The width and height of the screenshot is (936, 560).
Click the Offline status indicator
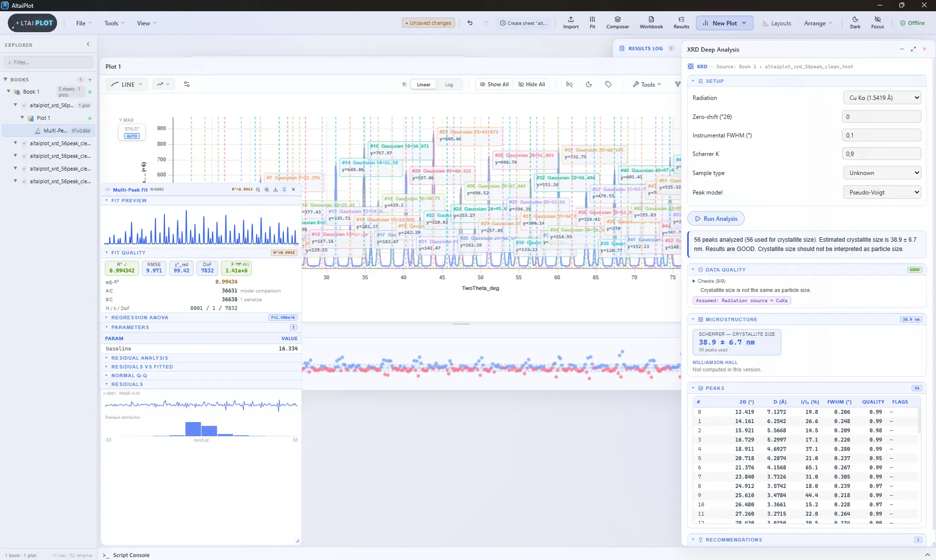click(x=913, y=23)
